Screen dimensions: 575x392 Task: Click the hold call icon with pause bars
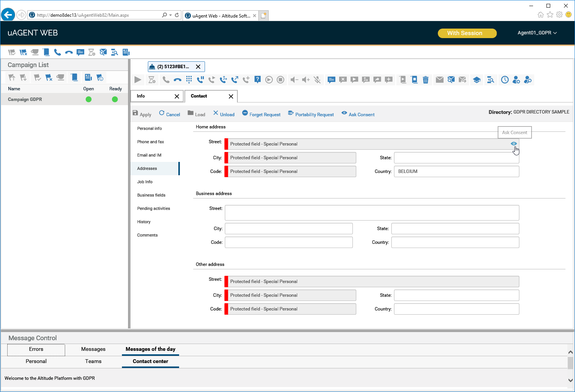tap(200, 80)
